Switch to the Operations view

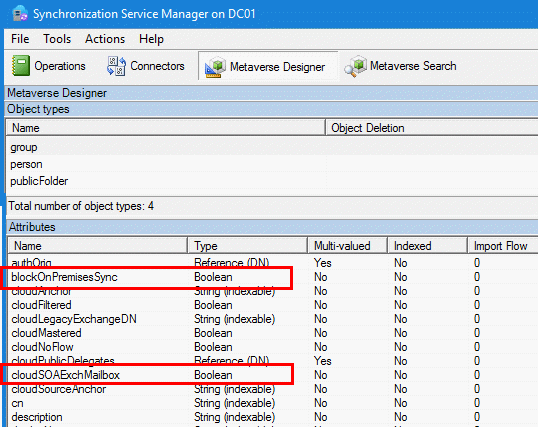pyautogui.click(x=48, y=66)
